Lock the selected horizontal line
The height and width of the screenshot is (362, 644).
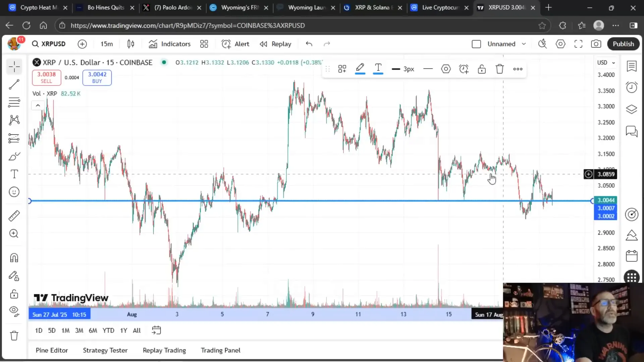pos(482,69)
